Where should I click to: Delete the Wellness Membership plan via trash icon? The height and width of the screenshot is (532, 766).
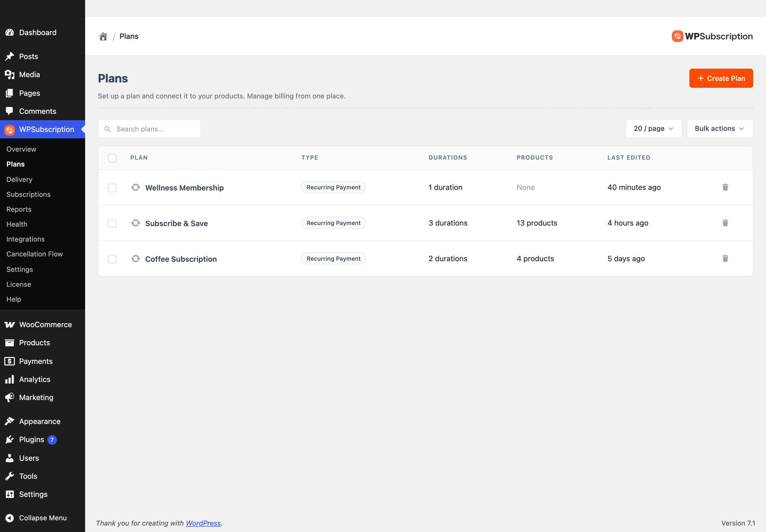pos(725,187)
